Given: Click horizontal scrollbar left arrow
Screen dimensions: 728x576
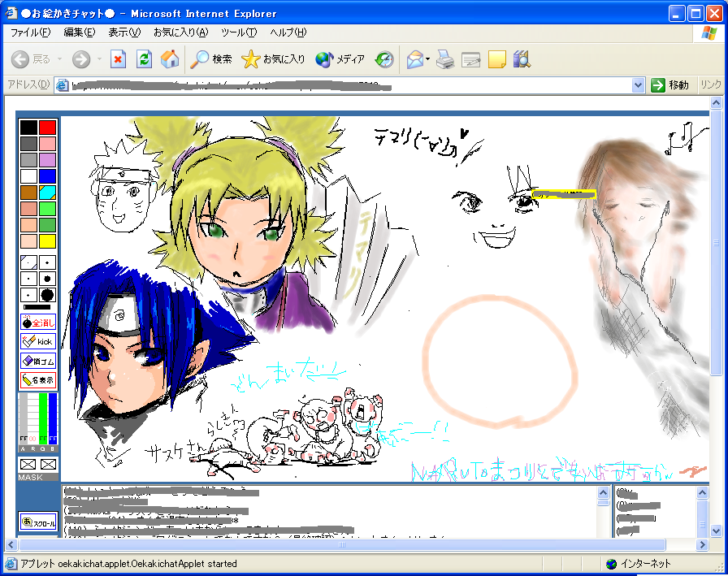Looking at the screenshot, I should click(x=11, y=544).
